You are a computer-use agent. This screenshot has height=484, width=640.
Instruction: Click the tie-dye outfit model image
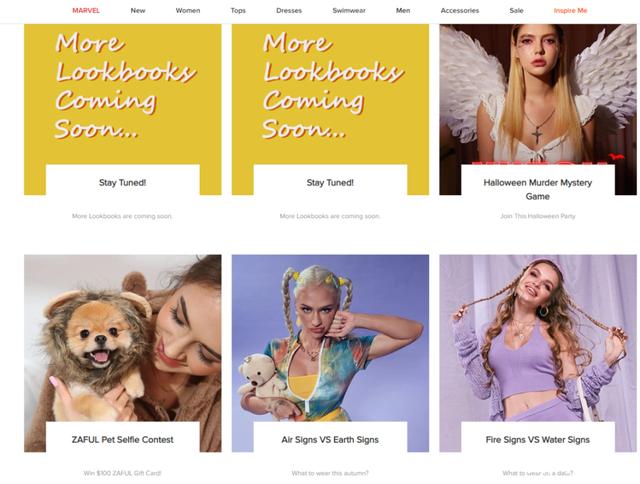[330, 338]
